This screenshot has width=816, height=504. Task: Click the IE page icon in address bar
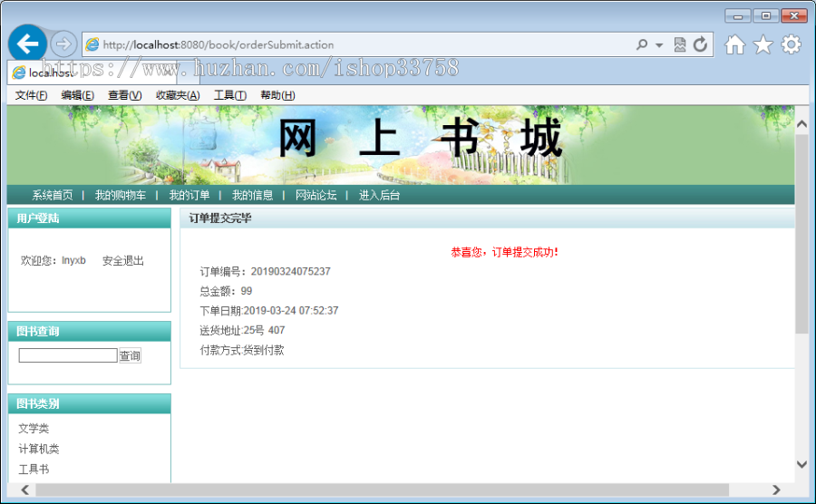[x=92, y=44]
